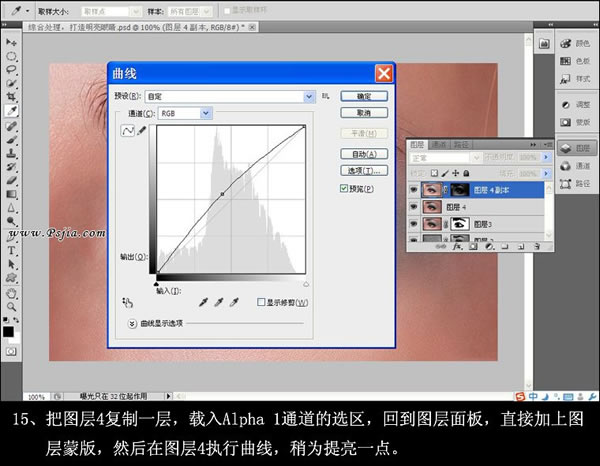Switch to the 路径 paths tab
Image resolution: width=600 pixels, height=466 pixels.
tap(461, 145)
